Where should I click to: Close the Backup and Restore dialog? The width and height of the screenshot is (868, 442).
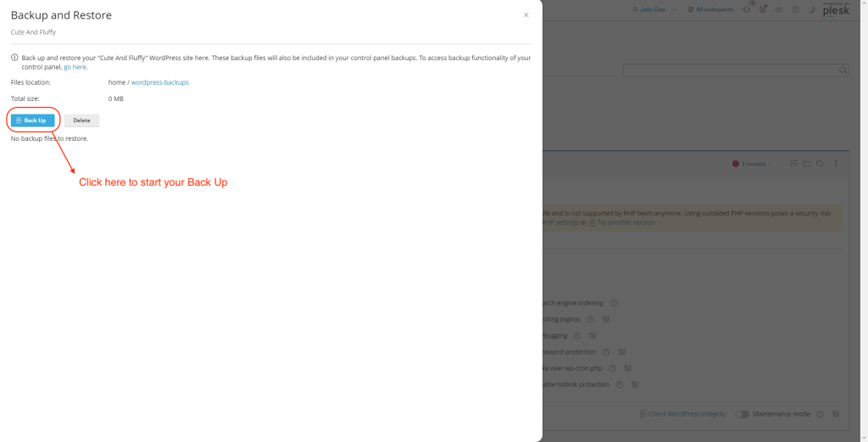[x=526, y=15]
